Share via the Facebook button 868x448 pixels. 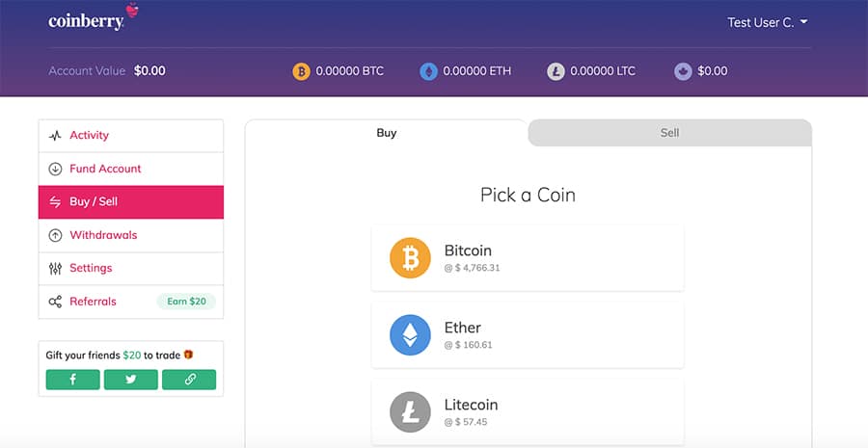73,380
